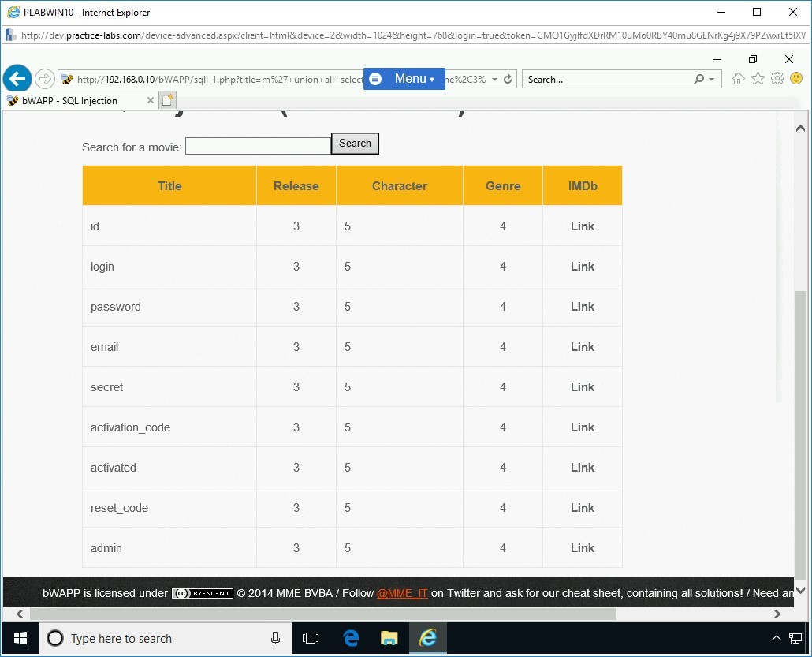
Task: Launch Microsoft Edge from the taskbar
Action: [x=352, y=638]
